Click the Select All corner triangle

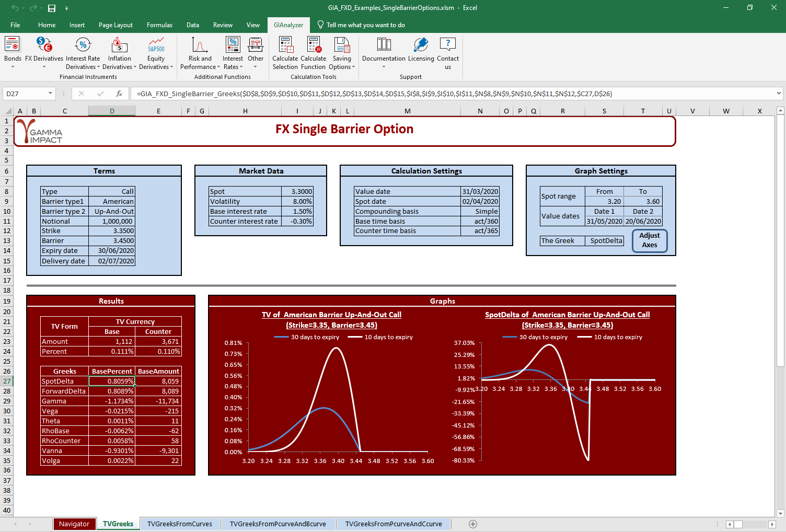tap(8, 111)
